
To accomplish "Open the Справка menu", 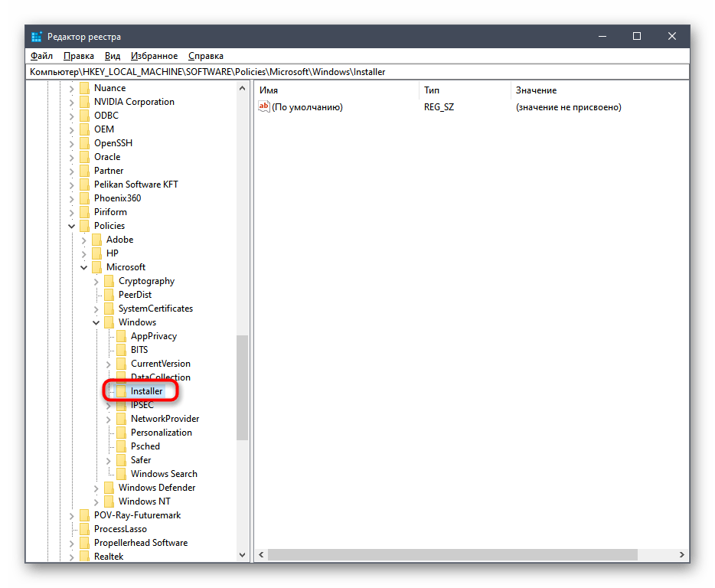I will (206, 56).
